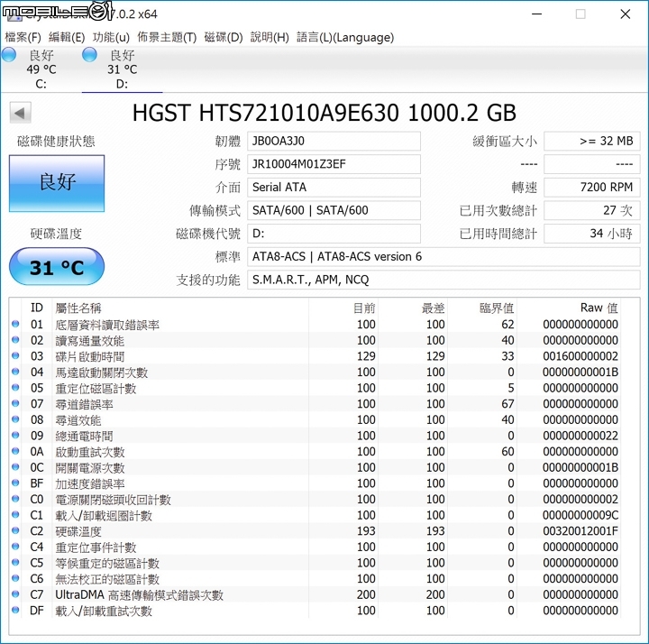Click status dot for attribute C0
Screen dimensions: 649x644
[x=15, y=499]
